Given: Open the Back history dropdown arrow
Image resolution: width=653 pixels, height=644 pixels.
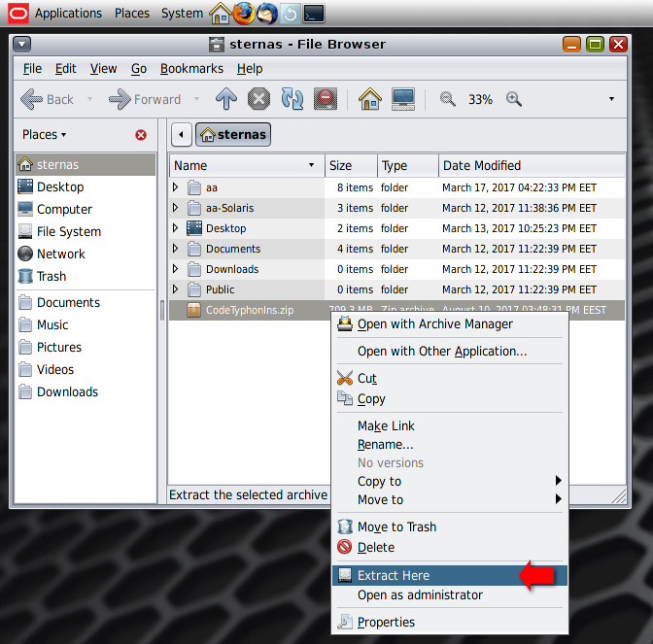Looking at the screenshot, I should click(90, 99).
